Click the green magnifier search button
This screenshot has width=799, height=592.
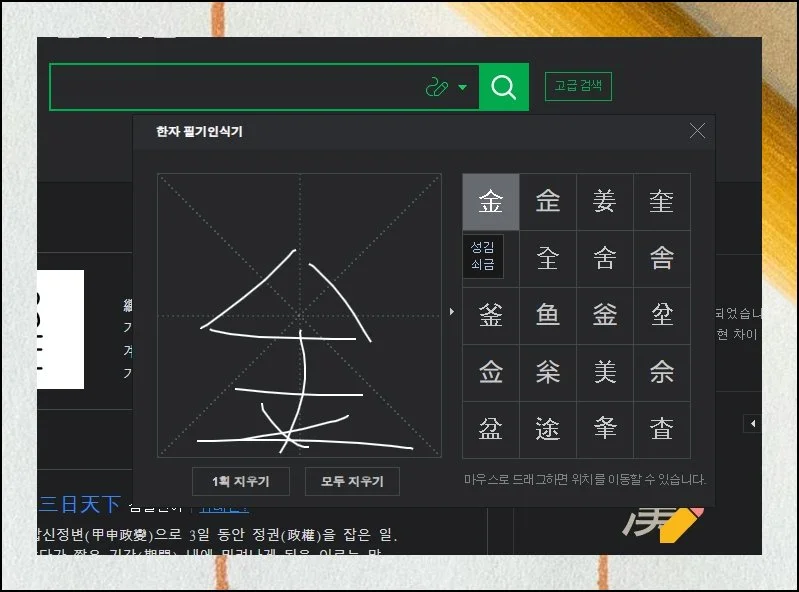pyautogui.click(x=503, y=88)
